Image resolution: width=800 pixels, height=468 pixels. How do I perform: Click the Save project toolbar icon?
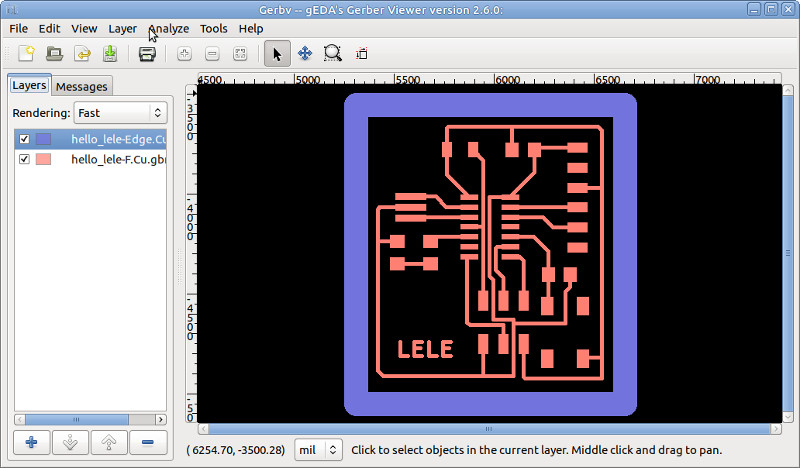(110, 54)
